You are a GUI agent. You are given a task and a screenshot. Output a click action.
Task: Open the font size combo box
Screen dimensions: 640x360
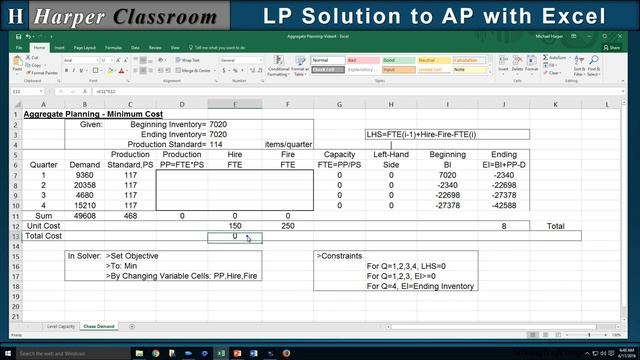pyautogui.click(x=106, y=60)
